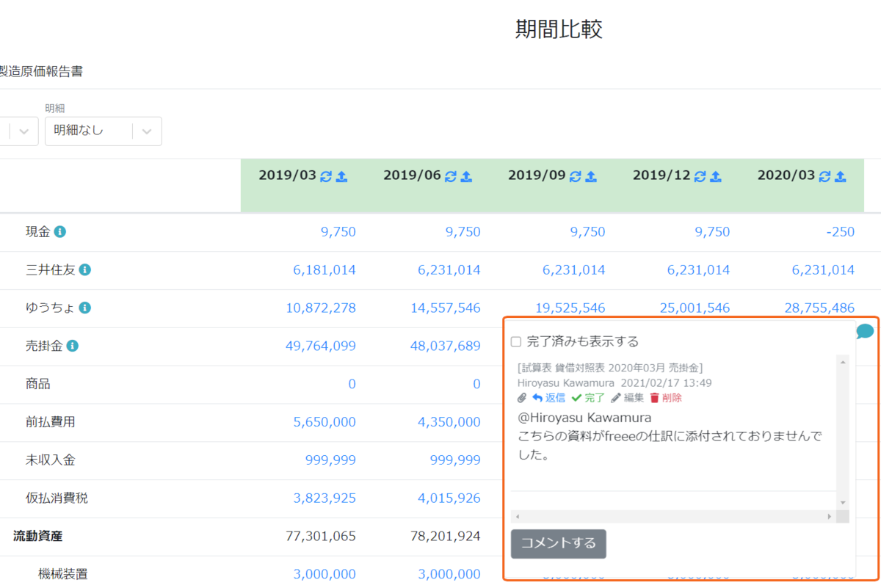Select the 流動資産 row label
Viewport: 881px width, 588px height.
pos(37,536)
